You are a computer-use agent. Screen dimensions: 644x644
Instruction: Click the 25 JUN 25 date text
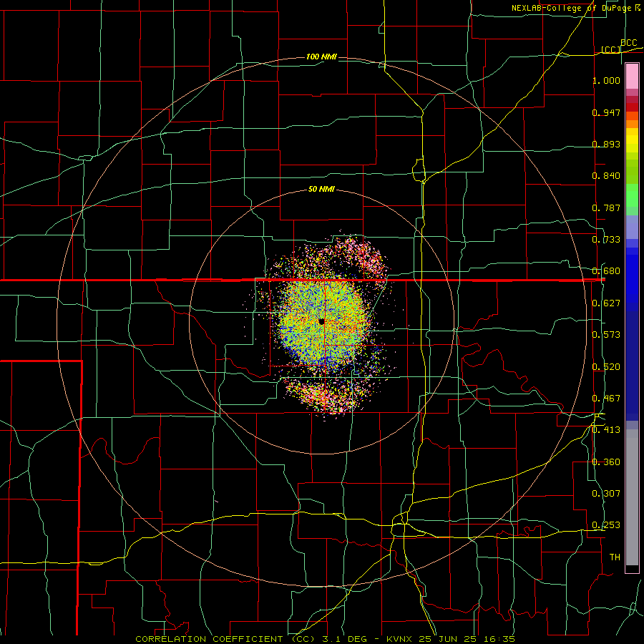448,639
